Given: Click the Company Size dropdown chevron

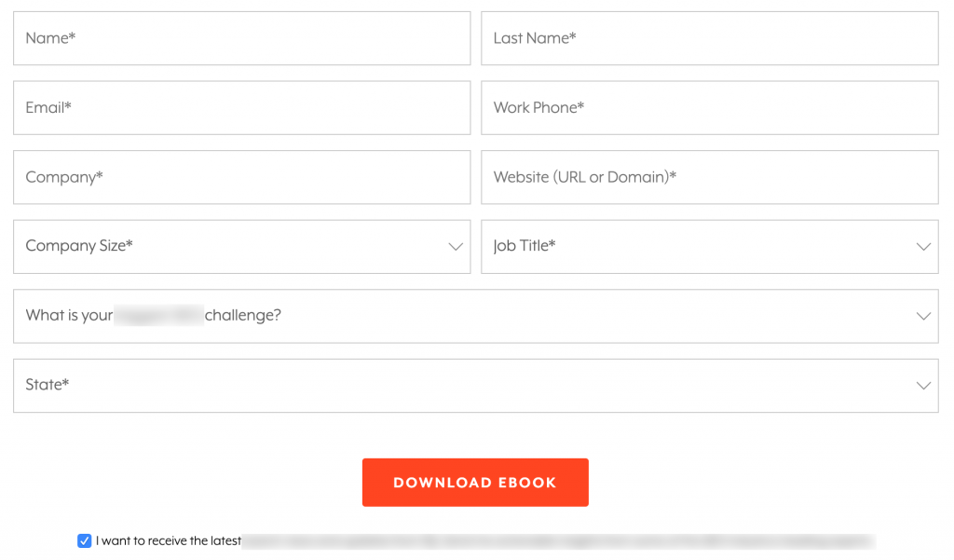Looking at the screenshot, I should coord(456,247).
